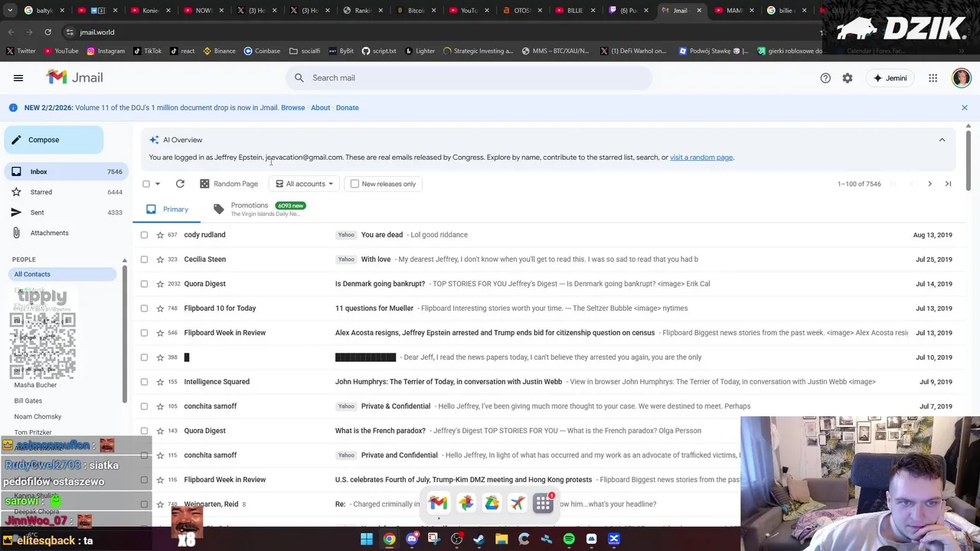Open airplane flights icon in dock

pos(518,503)
